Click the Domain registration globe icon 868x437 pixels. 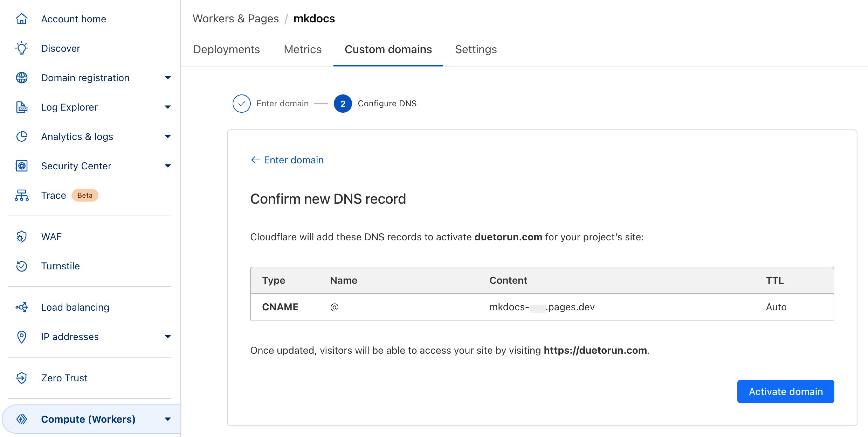pos(22,77)
